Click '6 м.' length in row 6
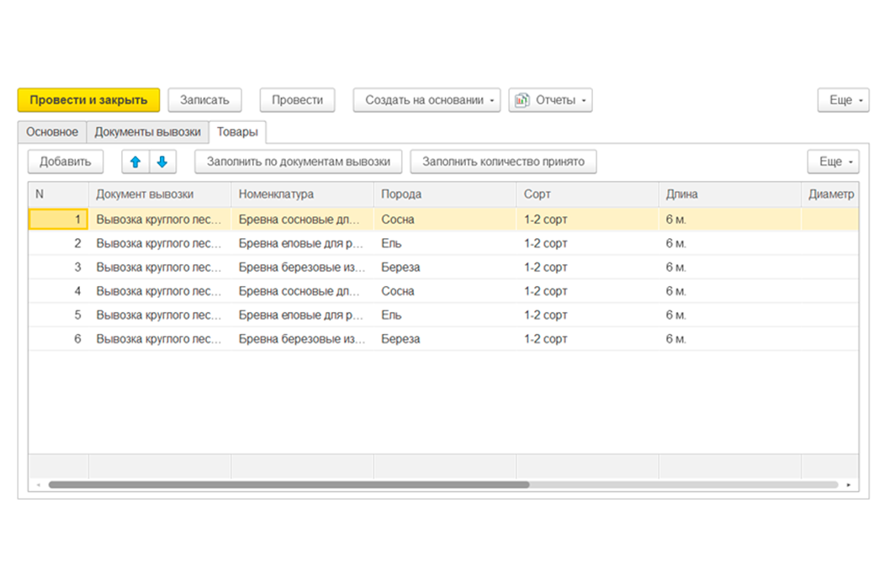This screenshot has height=588, width=890. pos(730,339)
